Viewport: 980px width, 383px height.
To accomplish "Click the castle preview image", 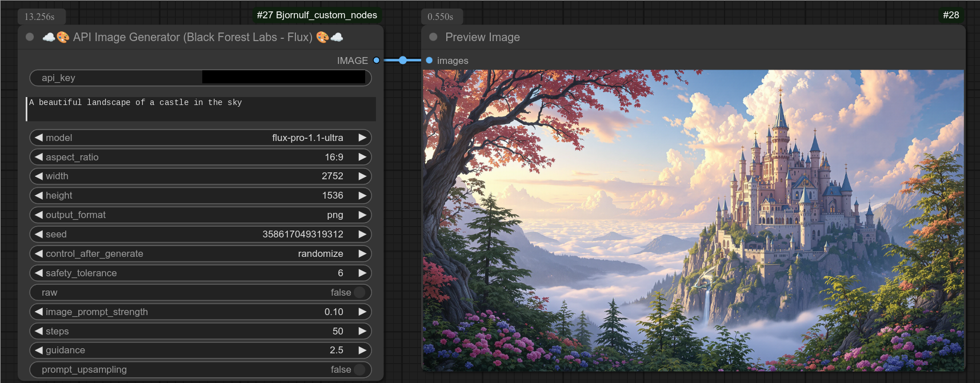I will click(693, 220).
